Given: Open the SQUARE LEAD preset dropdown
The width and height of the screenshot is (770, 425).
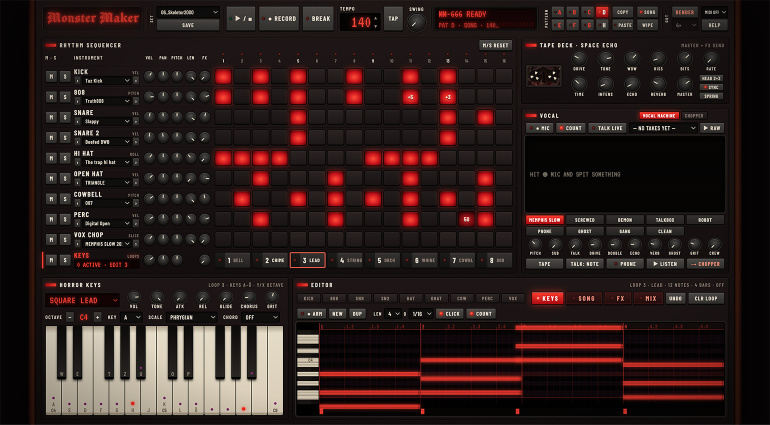Looking at the screenshot, I should click(82, 300).
